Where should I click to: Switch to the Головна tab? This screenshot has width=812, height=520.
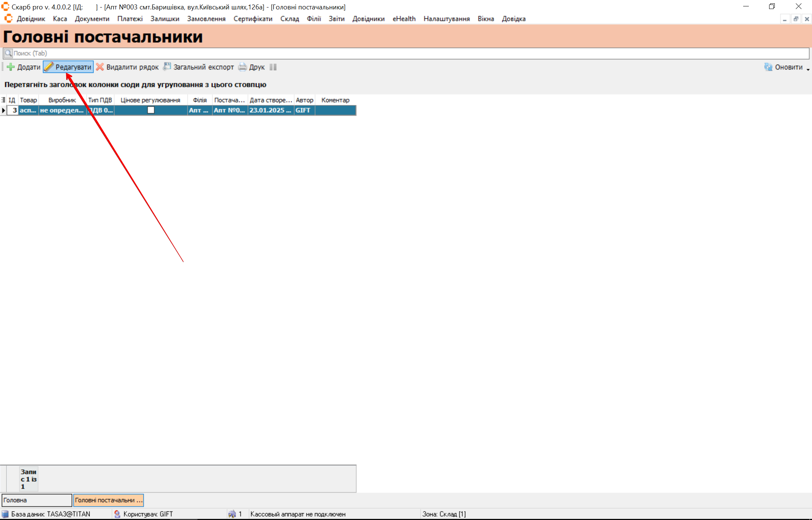(x=36, y=500)
